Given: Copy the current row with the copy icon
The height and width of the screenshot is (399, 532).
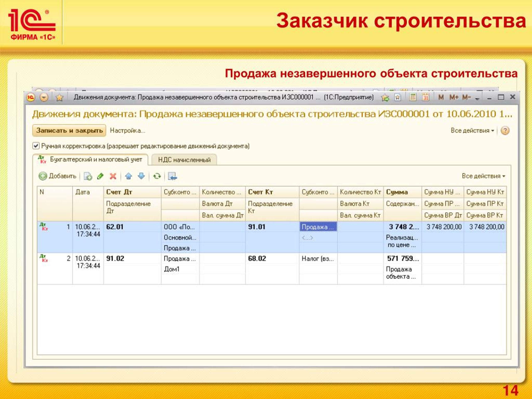Looking at the screenshot, I should 88,176.
